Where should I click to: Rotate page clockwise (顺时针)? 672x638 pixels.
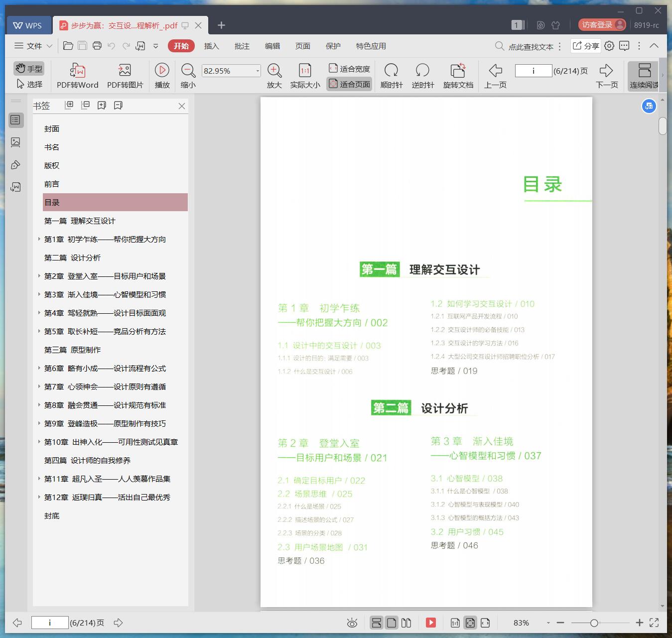392,76
